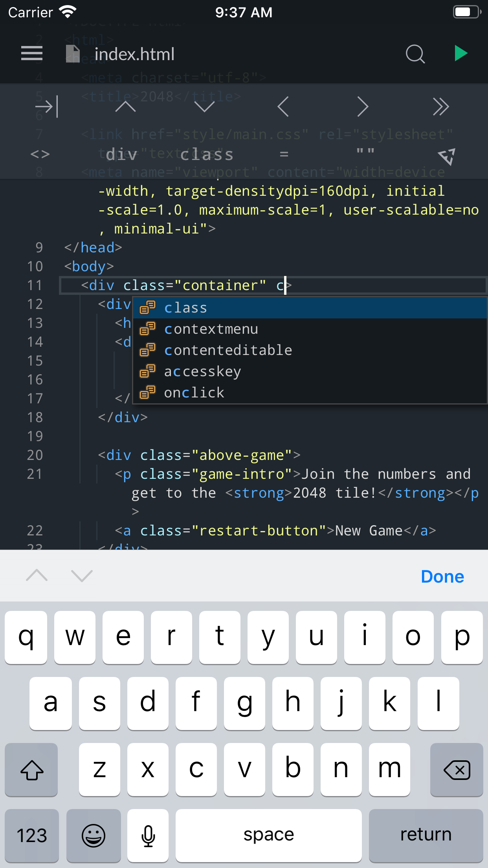The height and width of the screenshot is (868, 488).
Task: Open the emoji keyboard
Action: coord(94,835)
